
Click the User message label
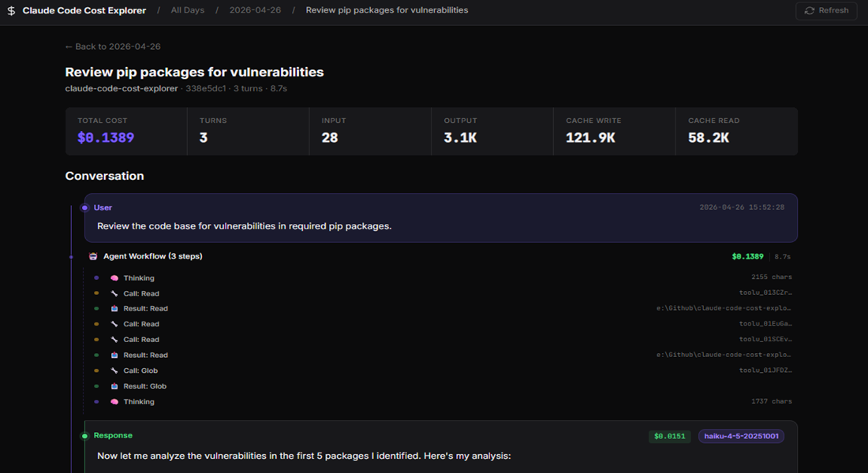pos(103,207)
